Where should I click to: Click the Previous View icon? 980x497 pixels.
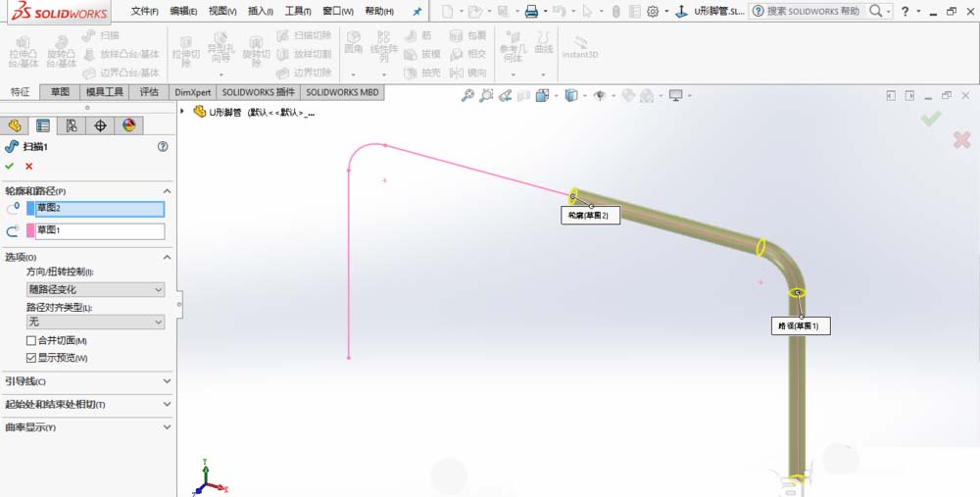coord(505,96)
